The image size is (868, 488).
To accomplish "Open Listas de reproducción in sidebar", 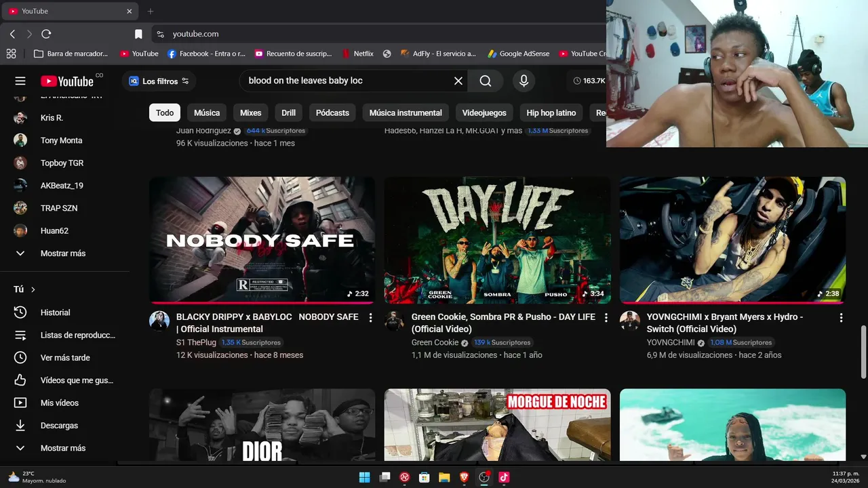I will point(64,335).
